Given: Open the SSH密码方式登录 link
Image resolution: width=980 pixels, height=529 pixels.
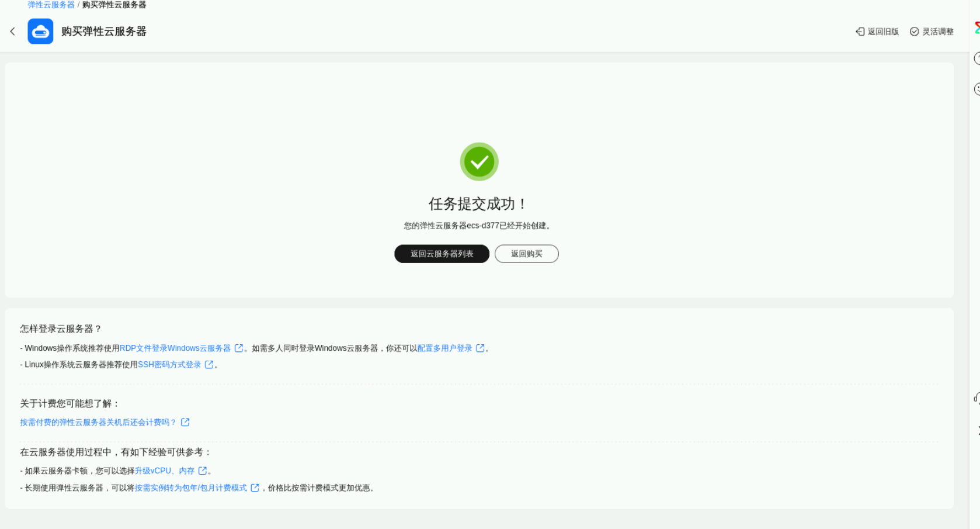Looking at the screenshot, I should tap(169, 365).
